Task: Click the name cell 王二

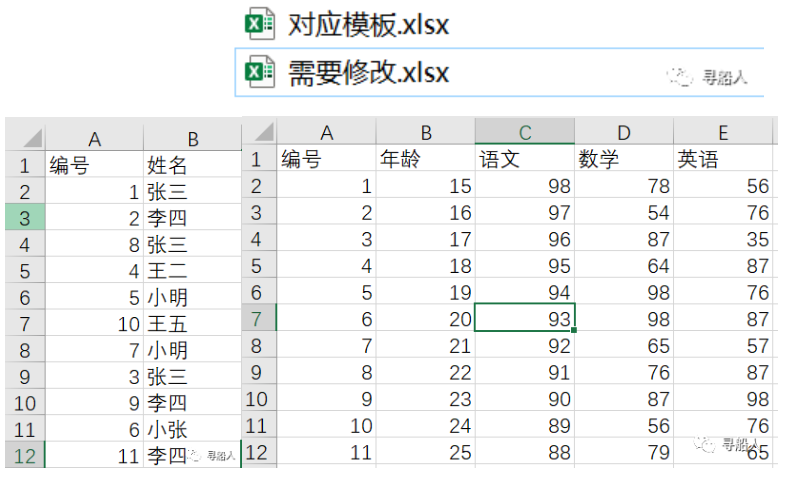Action: [x=193, y=270]
